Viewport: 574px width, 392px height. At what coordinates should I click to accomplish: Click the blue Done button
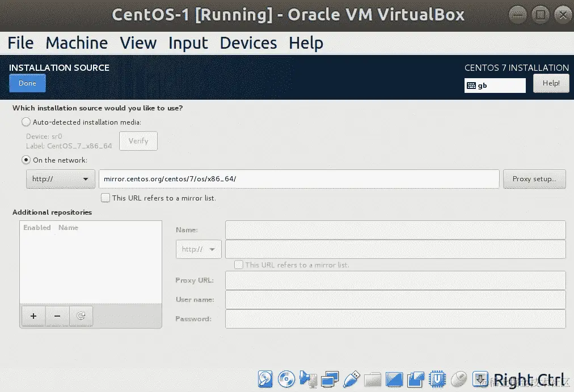pos(27,83)
